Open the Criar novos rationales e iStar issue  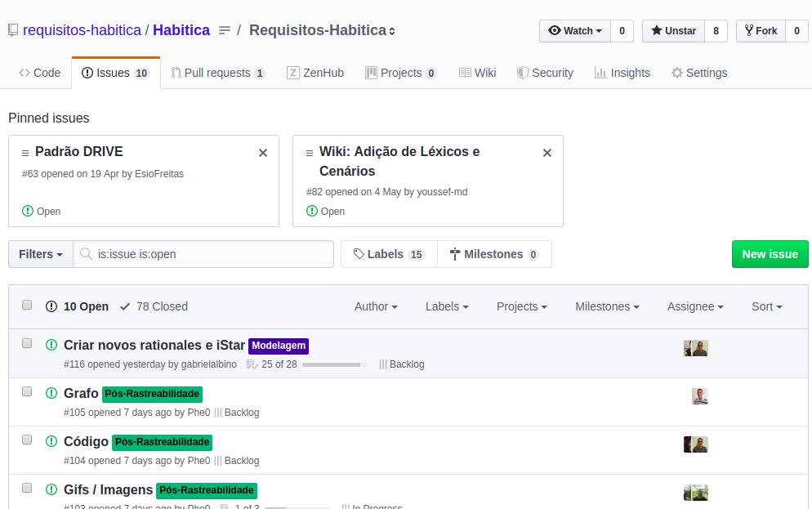[154, 345]
